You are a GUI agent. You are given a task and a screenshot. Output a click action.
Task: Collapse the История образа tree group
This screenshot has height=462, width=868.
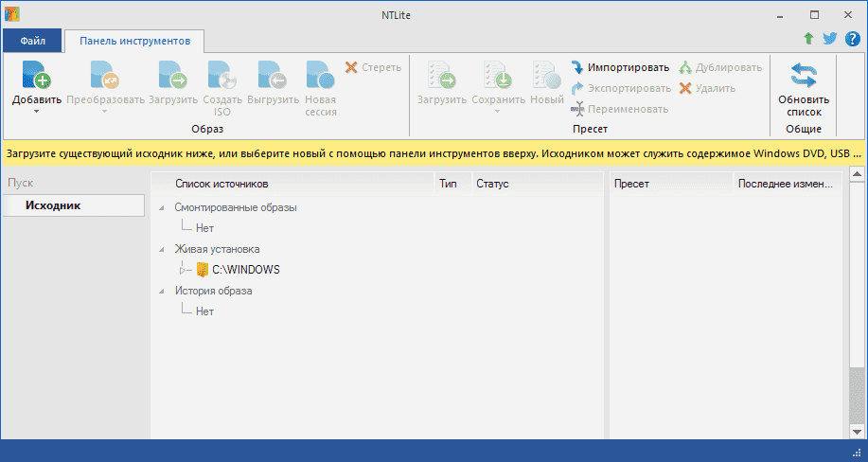point(161,292)
